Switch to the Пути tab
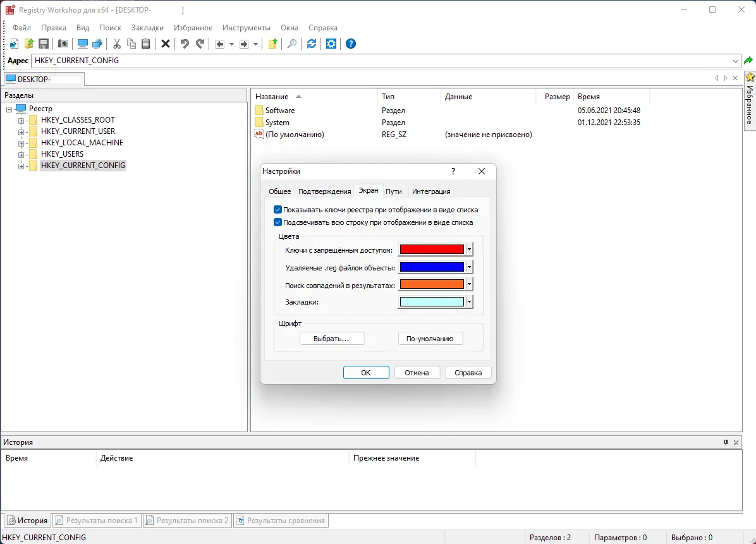This screenshot has width=756, height=544. coord(393,191)
